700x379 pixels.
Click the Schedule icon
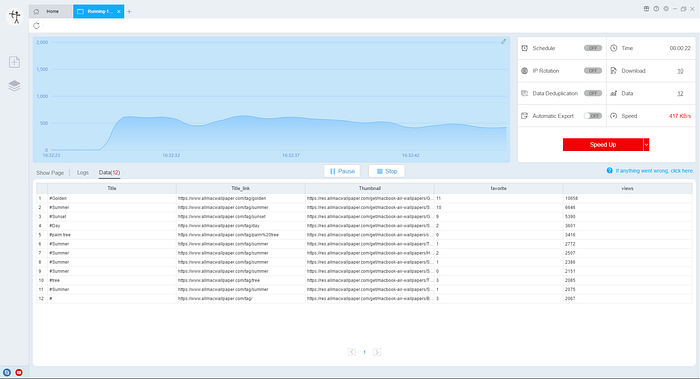[x=525, y=48]
